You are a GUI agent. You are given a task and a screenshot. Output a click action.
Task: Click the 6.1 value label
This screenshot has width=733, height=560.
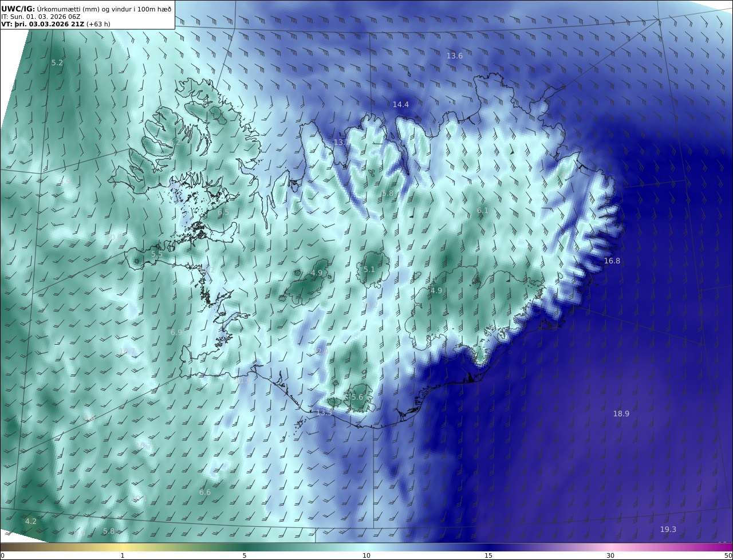pos(483,210)
